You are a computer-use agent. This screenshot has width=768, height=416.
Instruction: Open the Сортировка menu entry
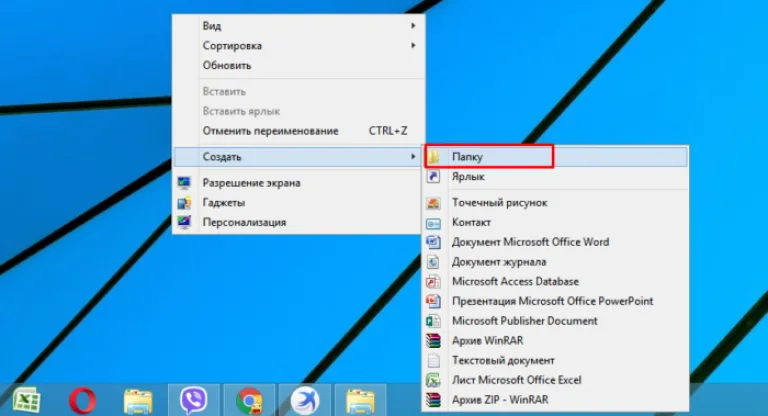299,46
